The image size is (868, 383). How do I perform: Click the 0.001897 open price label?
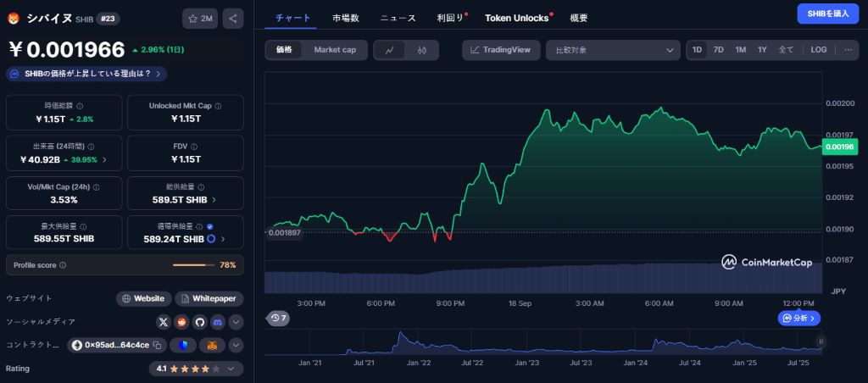point(285,232)
